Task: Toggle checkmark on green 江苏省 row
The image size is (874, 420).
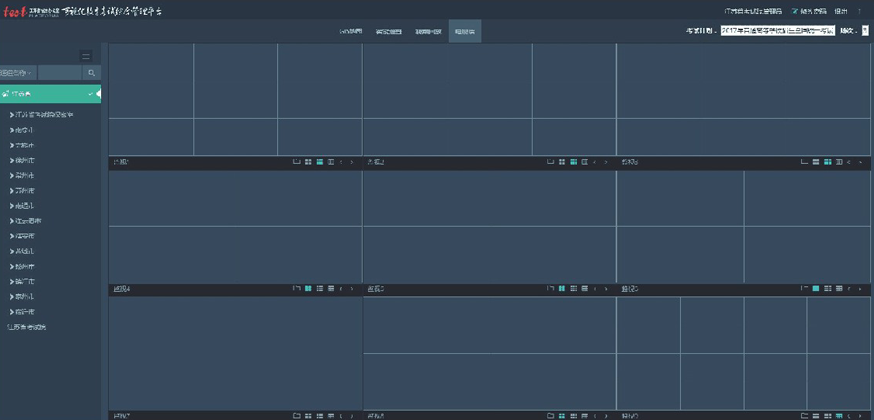Action: tap(90, 94)
